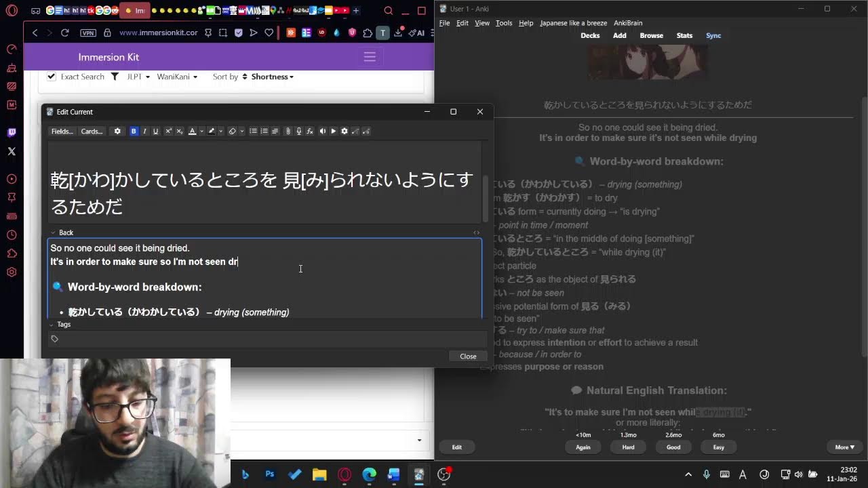Screen dimensions: 868x488
Task: Open the More dropdown in Anki reviewer
Action: pos(844,447)
